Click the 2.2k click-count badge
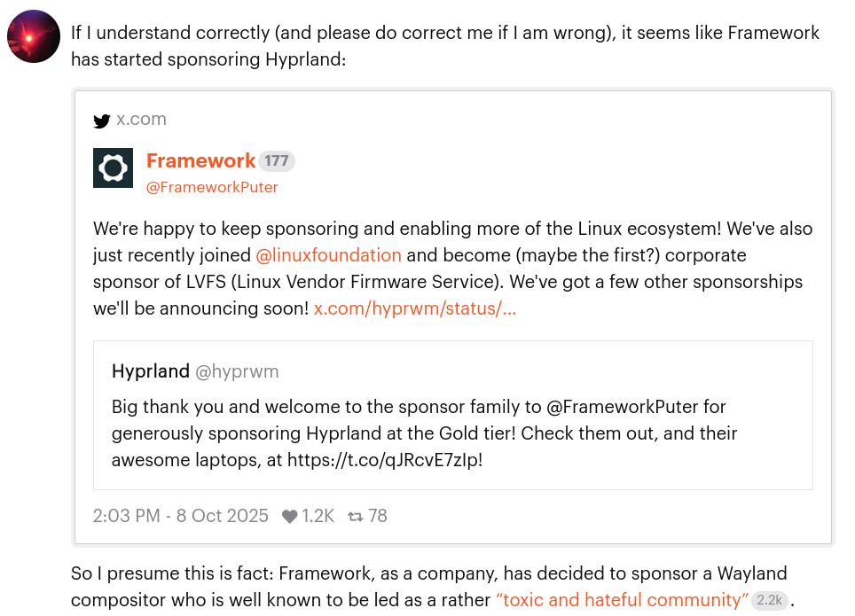 click(x=769, y=601)
